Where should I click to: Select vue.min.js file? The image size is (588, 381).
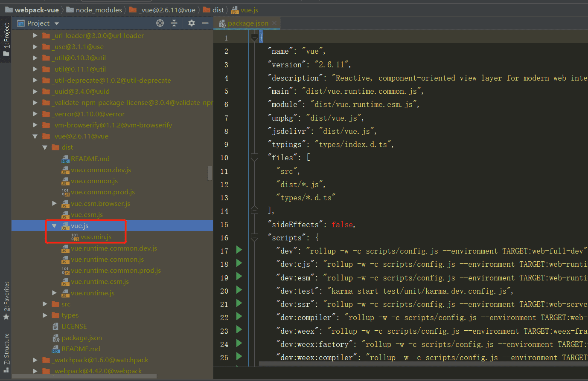click(96, 237)
